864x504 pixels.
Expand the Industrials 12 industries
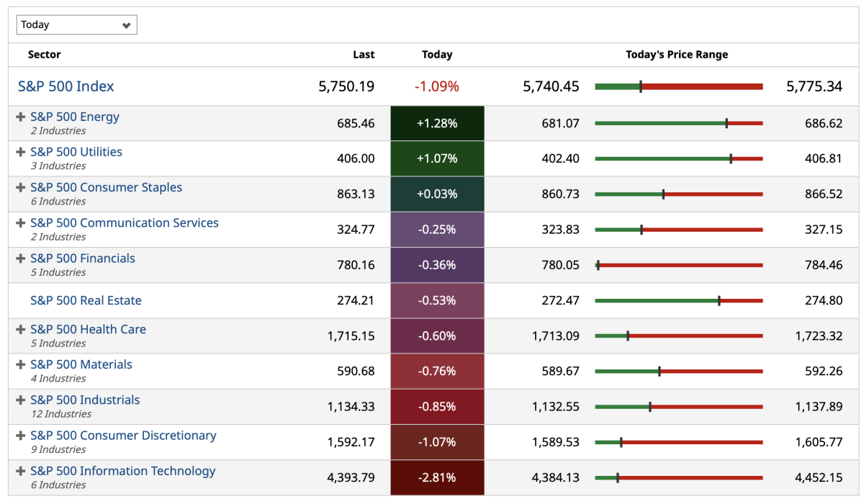pos(21,400)
